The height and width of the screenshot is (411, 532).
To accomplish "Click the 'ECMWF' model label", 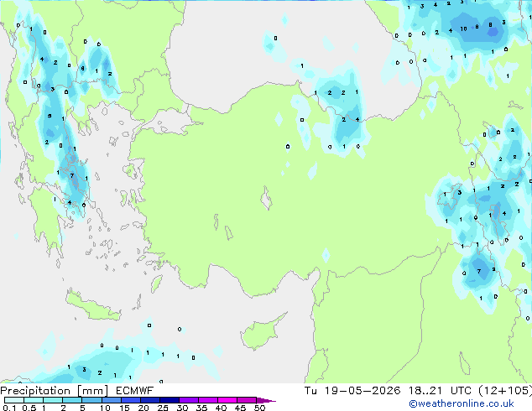I will [135, 391].
